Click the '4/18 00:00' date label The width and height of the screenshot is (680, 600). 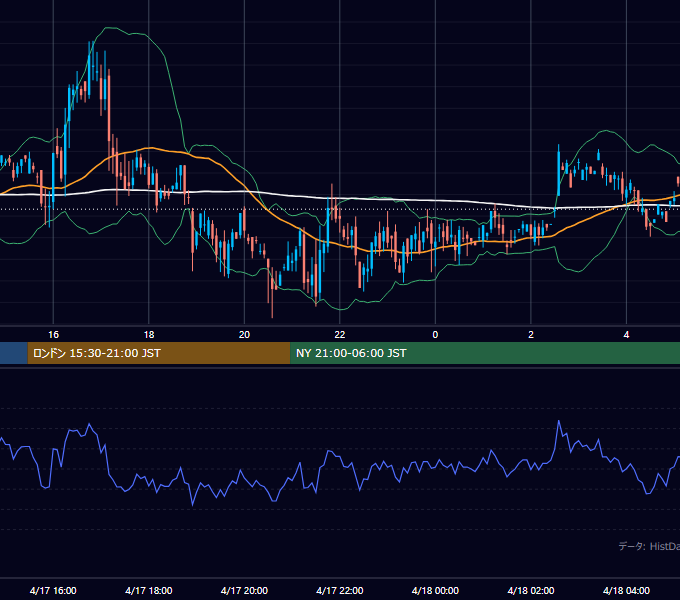[435, 590]
